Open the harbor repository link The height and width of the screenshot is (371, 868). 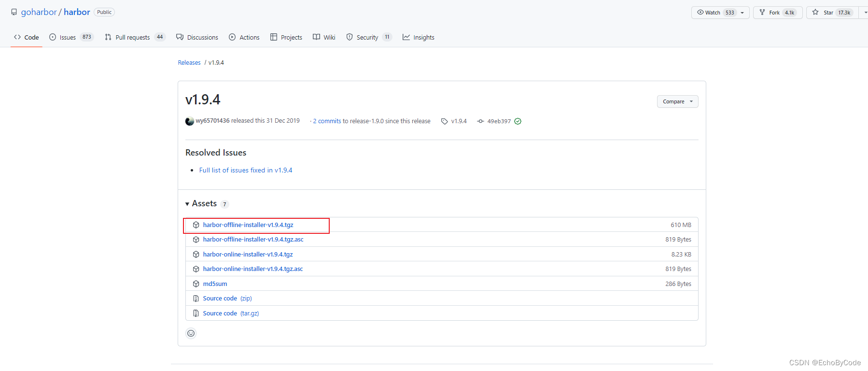[x=77, y=12]
